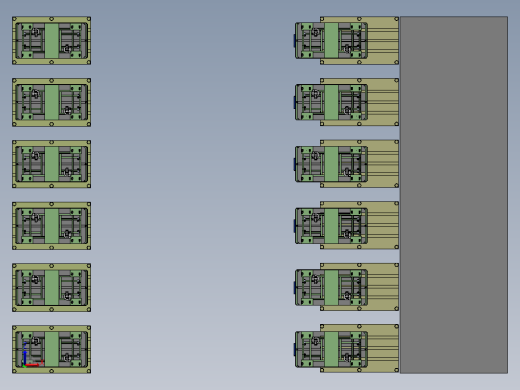Select the fifth-from-top assembly attached to the gray panel
Image resolution: width=520 pixels, height=390 pixels.
click(x=347, y=287)
